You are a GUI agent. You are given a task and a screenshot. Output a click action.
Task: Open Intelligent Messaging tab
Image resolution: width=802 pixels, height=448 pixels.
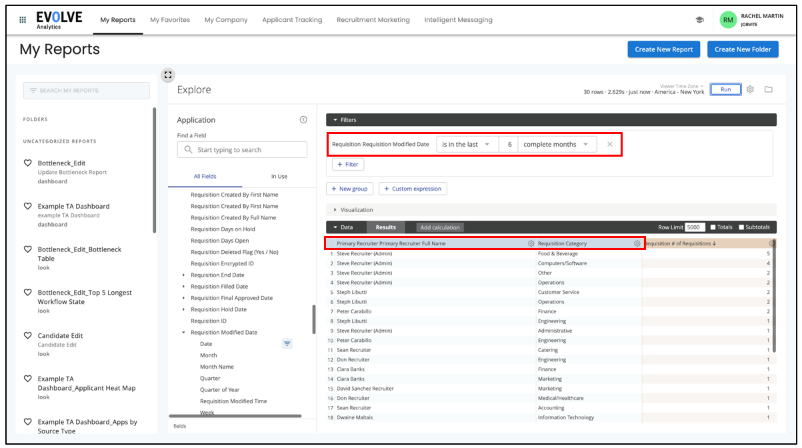click(x=458, y=20)
